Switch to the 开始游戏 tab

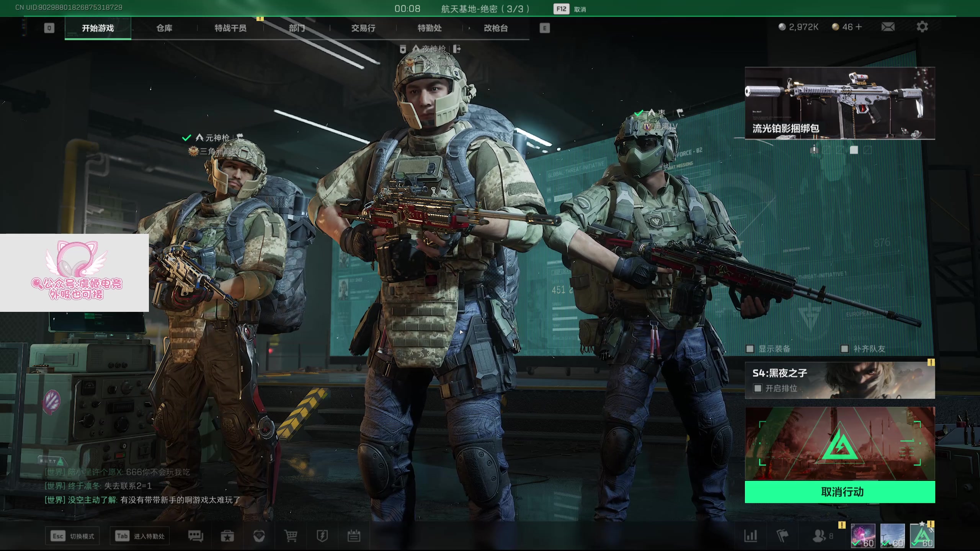(x=98, y=28)
